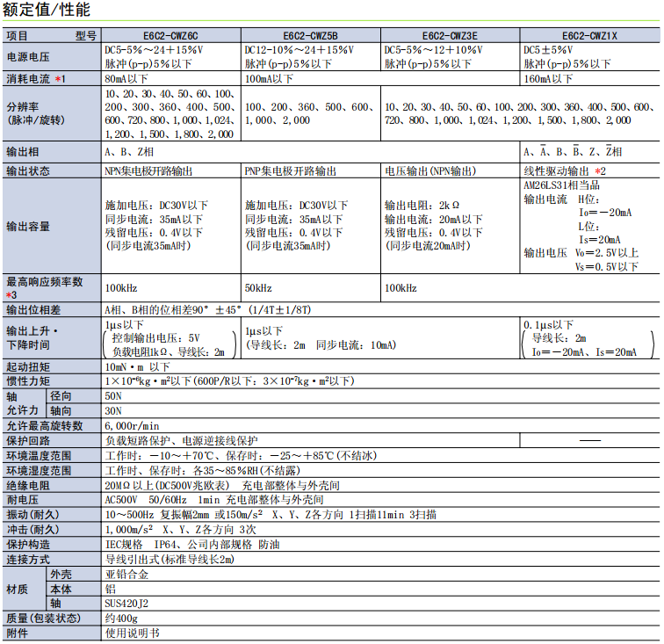664x644 pixels.
Task: Click the 电压输出(NPN输出) cell
Action: (x=430, y=170)
